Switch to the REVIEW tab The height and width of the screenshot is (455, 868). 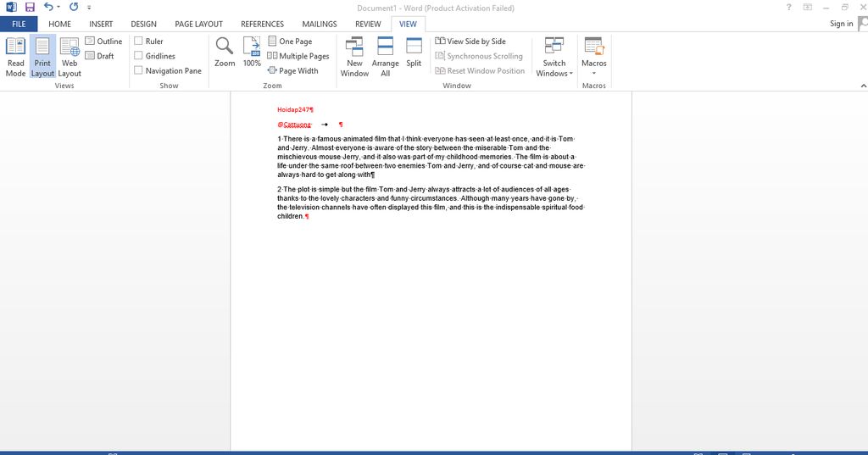(368, 24)
